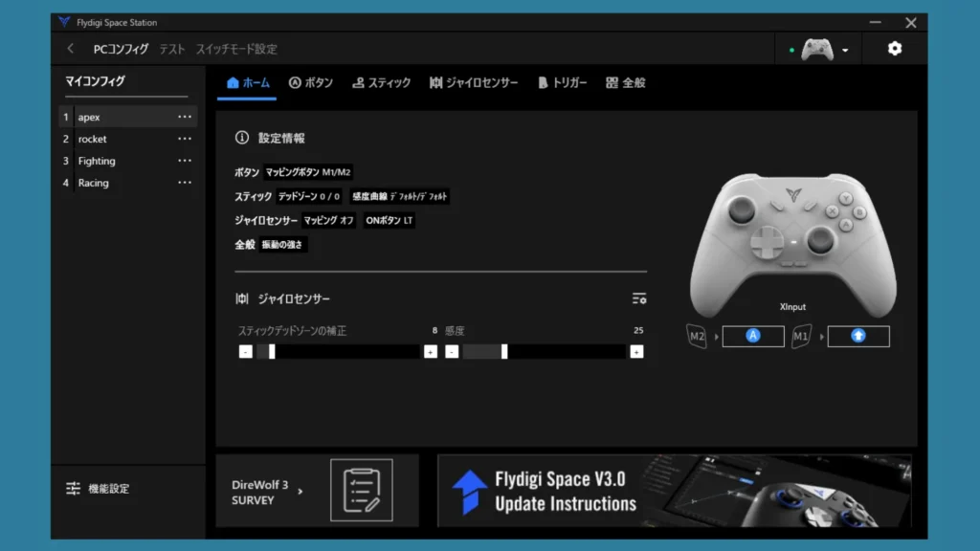The height and width of the screenshot is (551, 980).
Task: Decrease 感度 sensitivity with minus button
Action: click(x=452, y=352)
